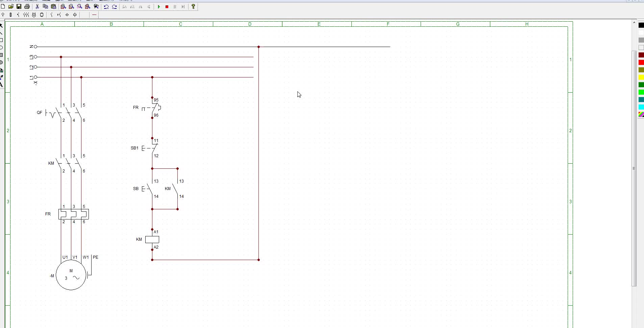Paste from clipboard using the paste icon

(x=53, y=6)
